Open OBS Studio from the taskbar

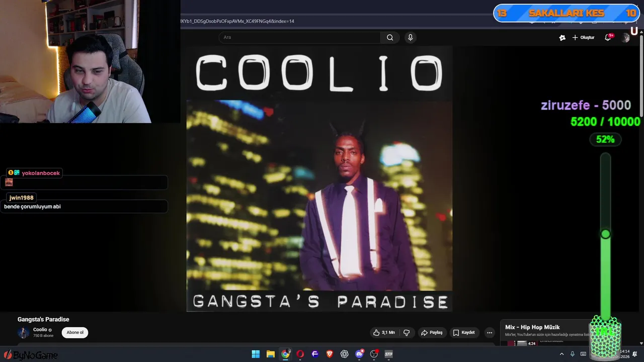point(374,354)
